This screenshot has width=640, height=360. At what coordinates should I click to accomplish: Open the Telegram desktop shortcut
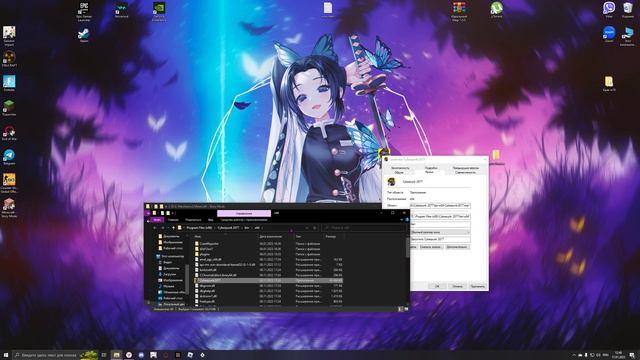(x=9, y=157)
